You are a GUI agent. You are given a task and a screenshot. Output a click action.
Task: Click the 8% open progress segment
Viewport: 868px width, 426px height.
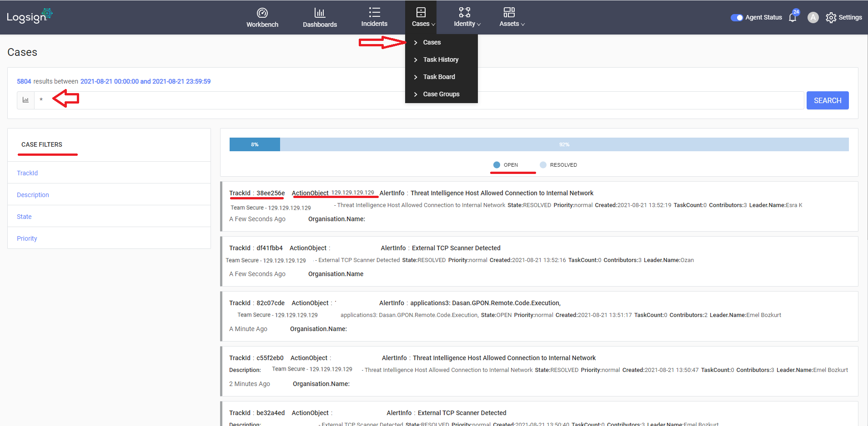click(x=255, y=144)
